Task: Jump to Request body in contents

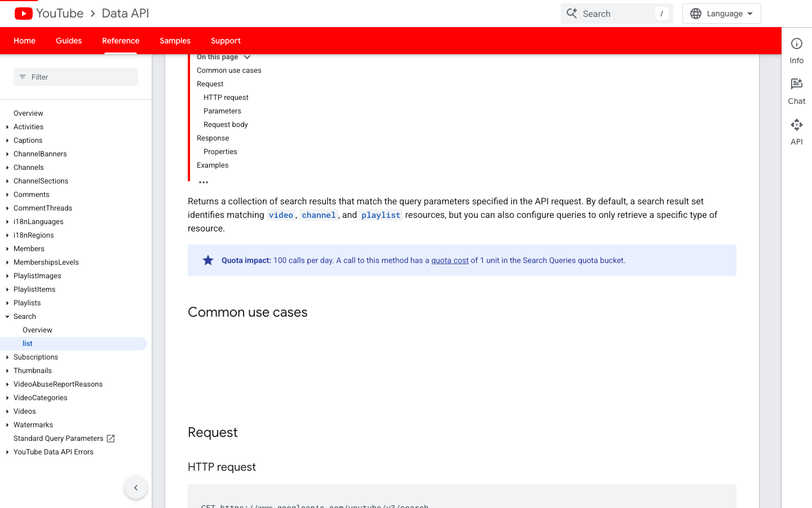Action: (226, 125)
